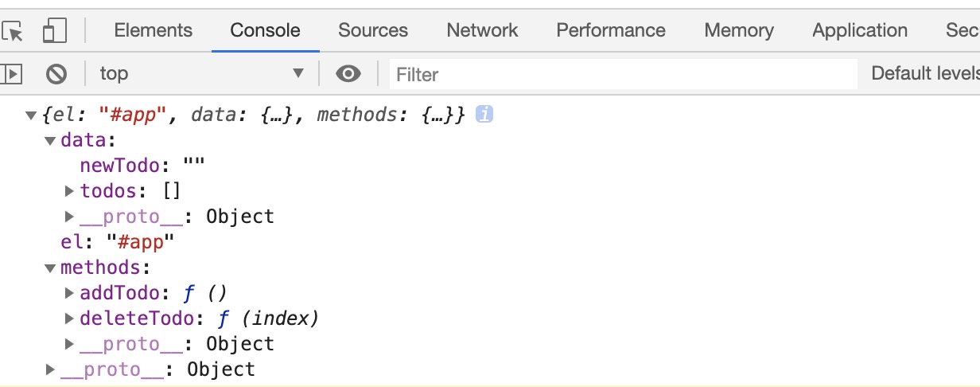The height and width of the screenshot is (387, 980).
Task: Switch to the Network tab
Action: 482,30
